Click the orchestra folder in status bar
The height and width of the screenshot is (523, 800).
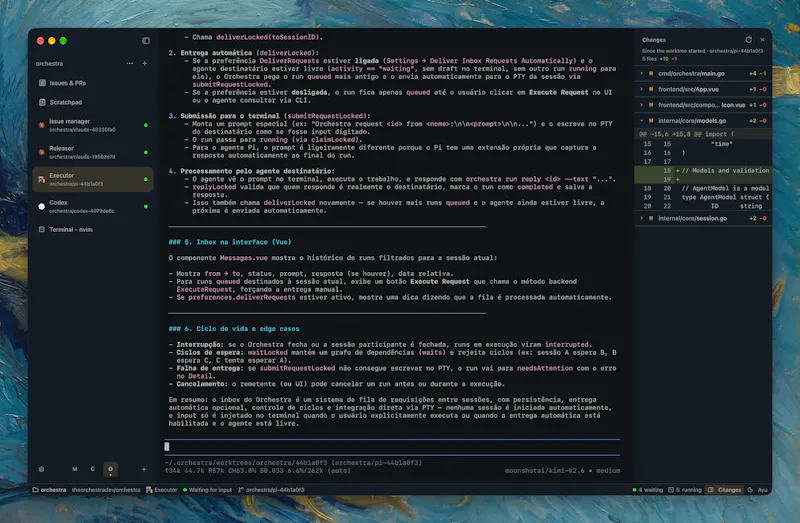tap(49, 490)
